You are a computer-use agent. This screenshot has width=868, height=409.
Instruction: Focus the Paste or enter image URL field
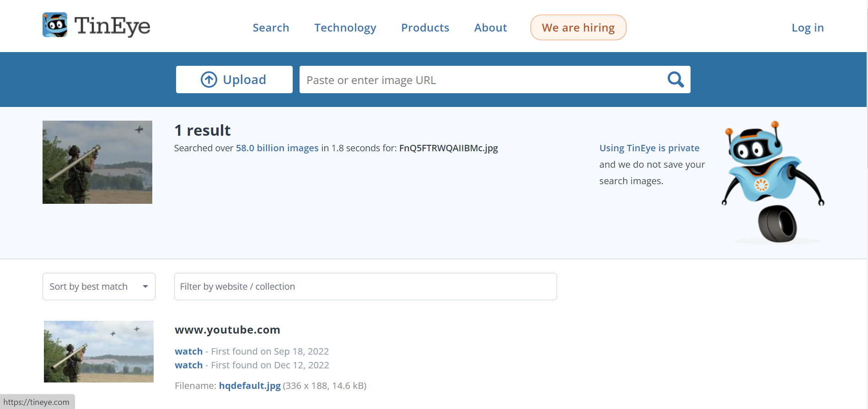pos(480,80)
